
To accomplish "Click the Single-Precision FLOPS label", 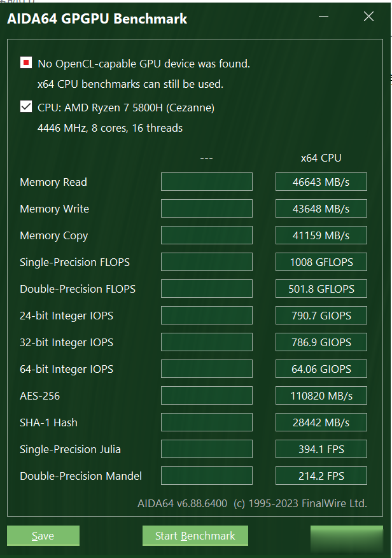I will 74,262.
